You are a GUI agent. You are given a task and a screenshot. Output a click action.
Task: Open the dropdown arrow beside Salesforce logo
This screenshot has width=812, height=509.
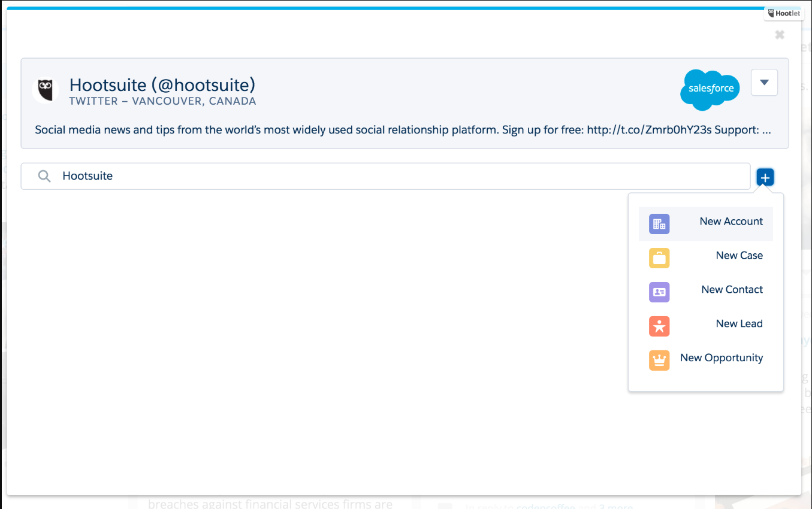tap(764, 83)
